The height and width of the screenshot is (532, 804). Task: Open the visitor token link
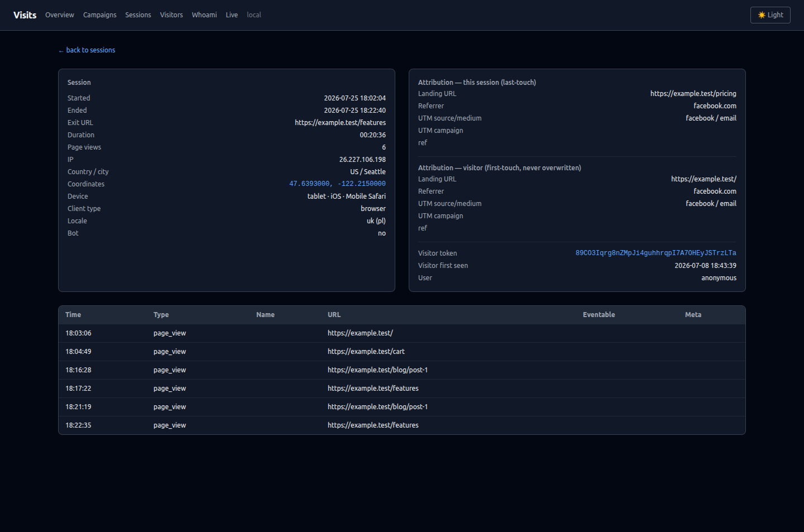coord(656,253)
